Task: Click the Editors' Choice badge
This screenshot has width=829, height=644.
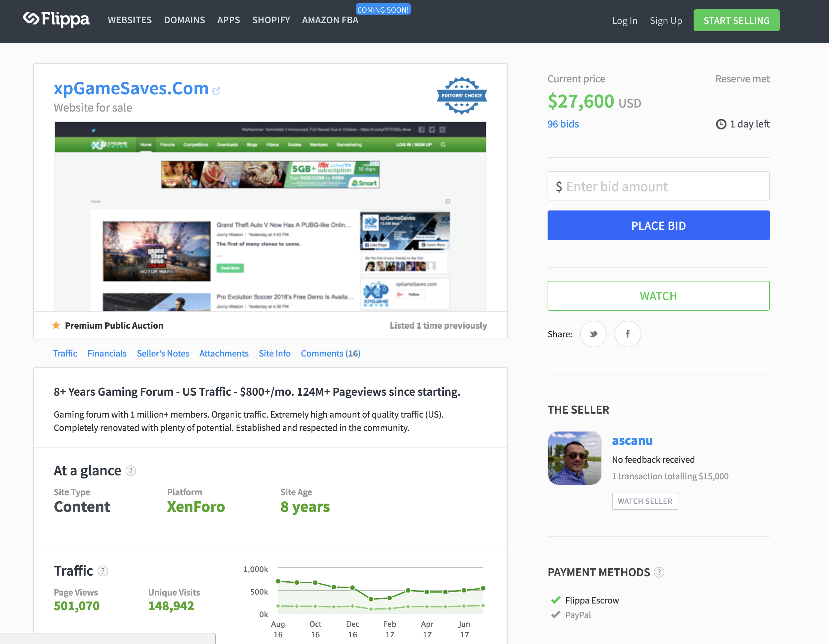Action: point(461,96)
